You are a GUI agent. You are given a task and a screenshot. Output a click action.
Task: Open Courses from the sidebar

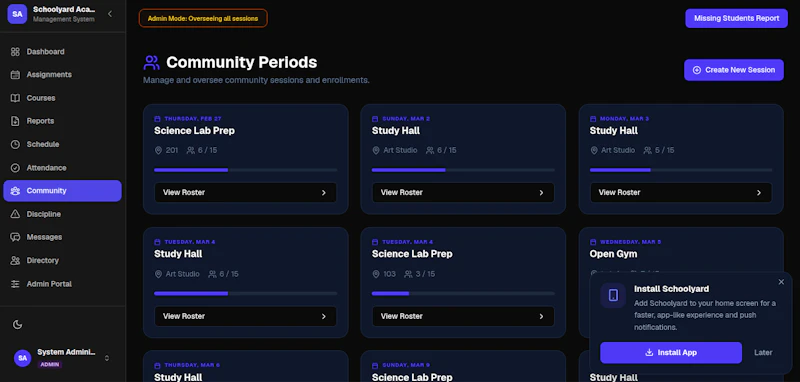62,98
